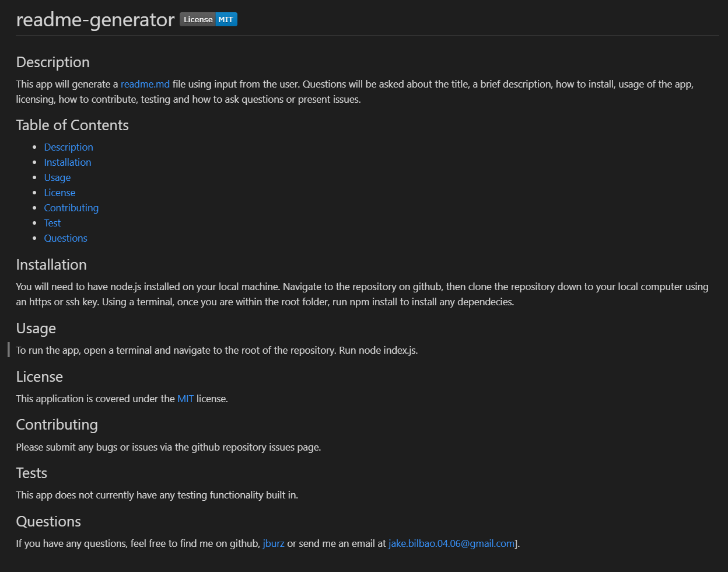
Task: Open the MIT license link
Action: (185, 399)
